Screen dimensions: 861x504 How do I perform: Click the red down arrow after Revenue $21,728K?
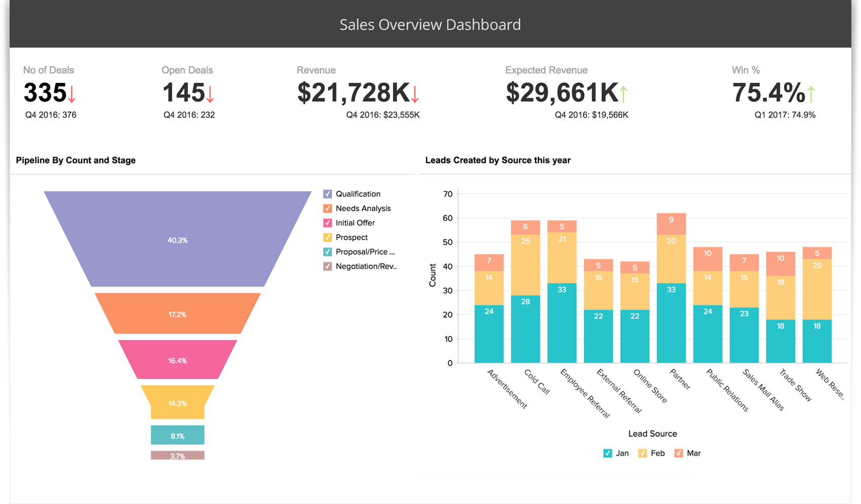pyautogui.click(x=415, y=94)
